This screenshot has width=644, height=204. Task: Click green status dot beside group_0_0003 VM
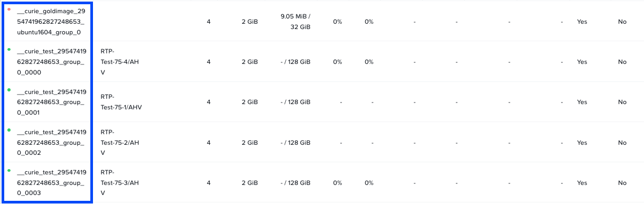coord(9,170)
